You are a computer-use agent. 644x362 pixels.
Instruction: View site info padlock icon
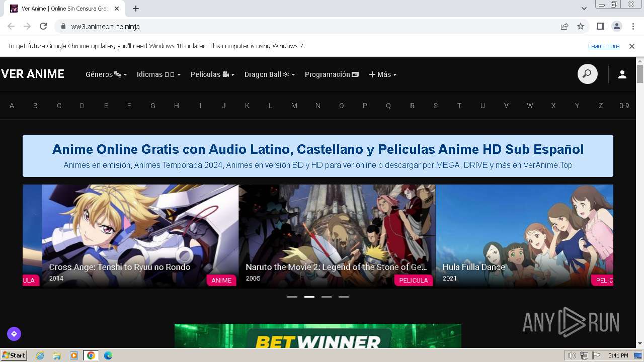pos(63,26)
